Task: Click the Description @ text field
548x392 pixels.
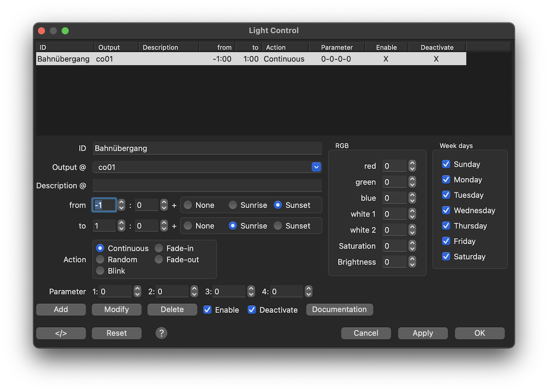Action: (x=207, y=186)
